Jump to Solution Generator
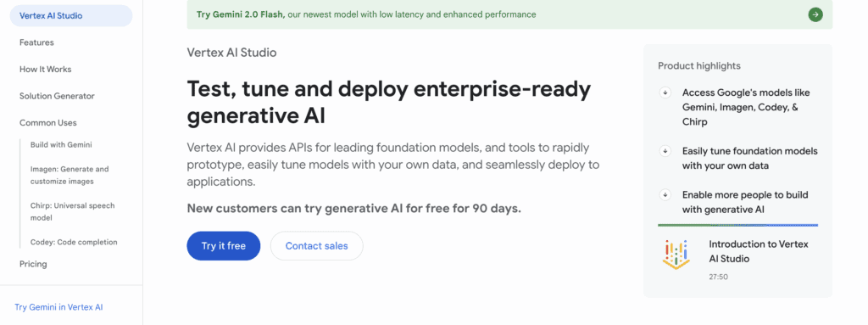This screenshot has width=868, height=325. tap(57, 96)
